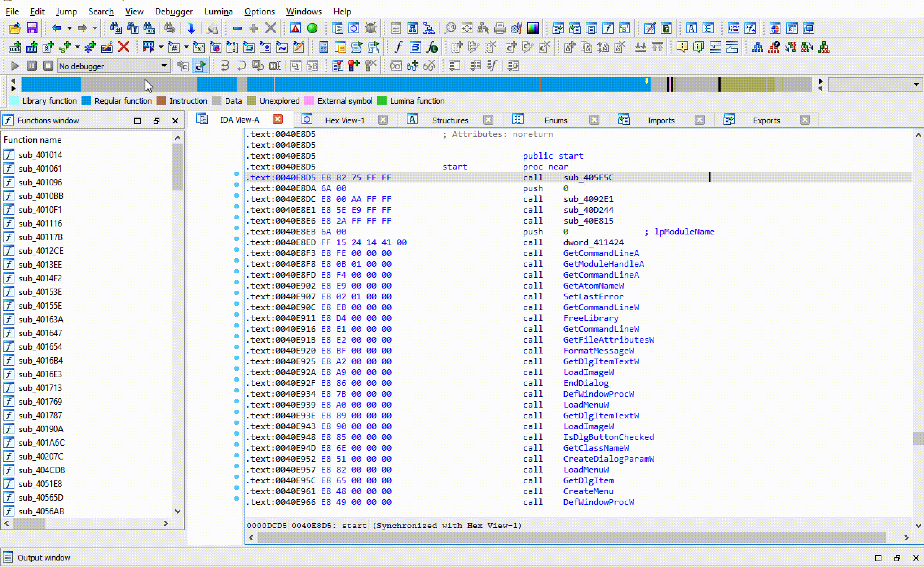Viewport: 924px width, 567px height.
Task: Open the Lumina menu
Action: [x=218, y=12]
